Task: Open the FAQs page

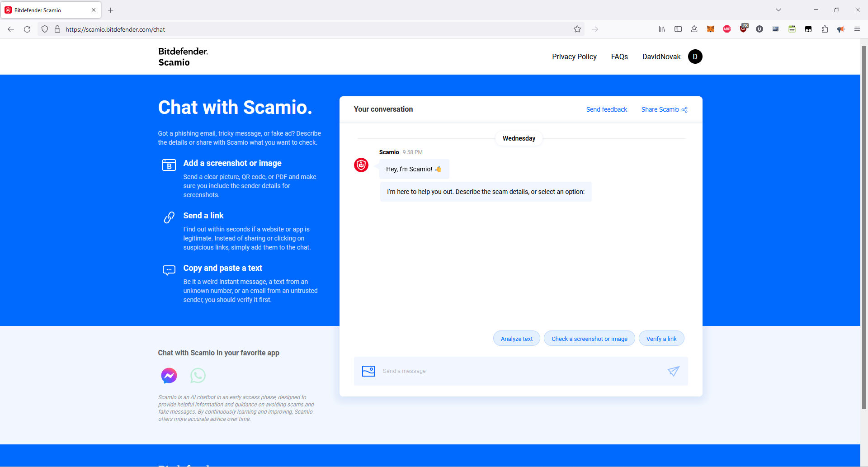Action: pyautogui.click(x=619, y=57)
